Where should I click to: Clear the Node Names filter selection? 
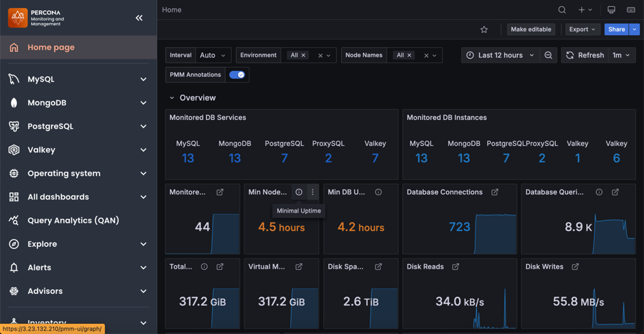[x=426, y=55]
